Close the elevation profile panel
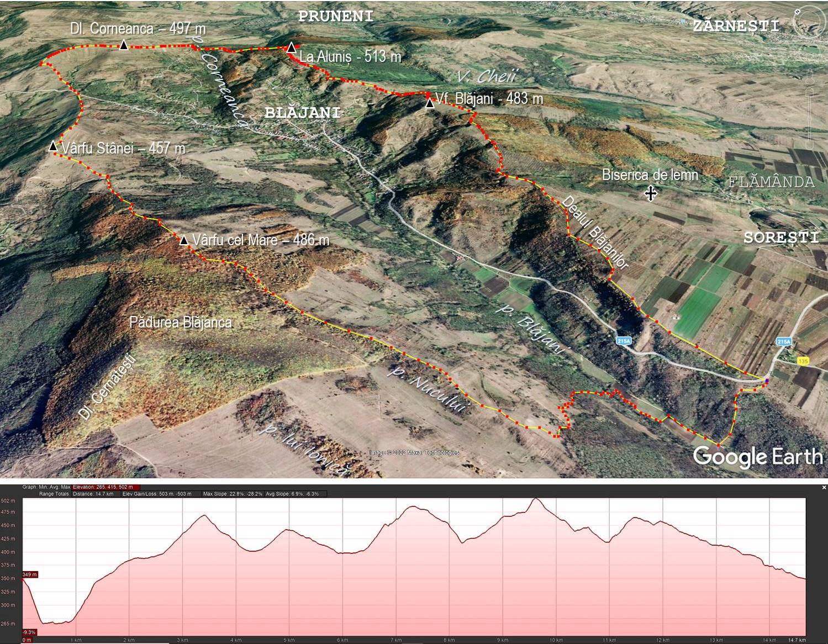This screenshot has height=644, width=828. [x=824, y=487]
